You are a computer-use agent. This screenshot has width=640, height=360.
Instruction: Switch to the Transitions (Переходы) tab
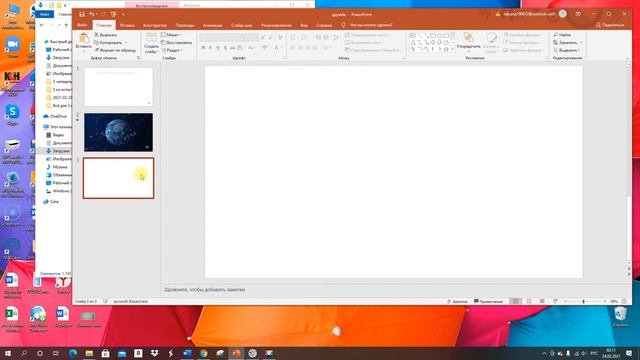coord(185,25)
